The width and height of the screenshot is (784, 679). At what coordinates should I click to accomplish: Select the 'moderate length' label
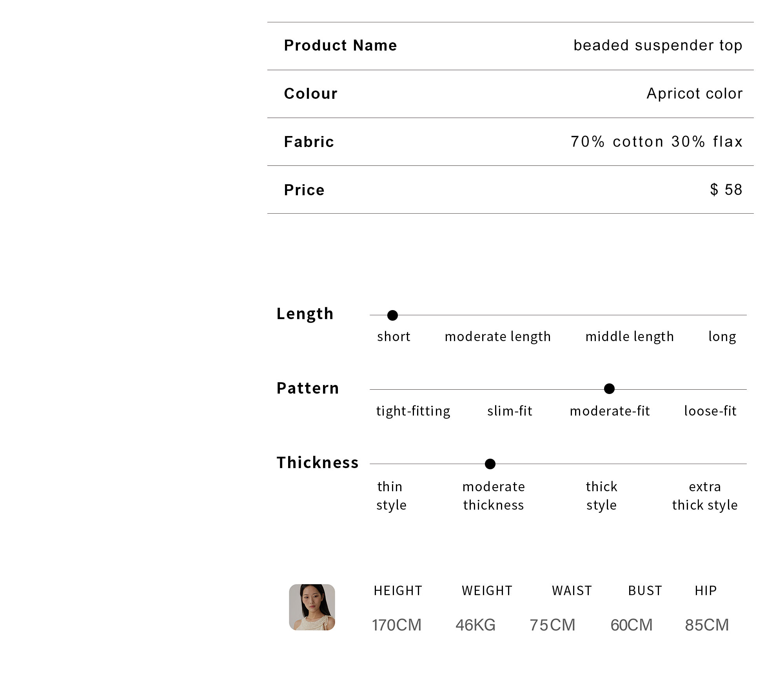point(498,336)
